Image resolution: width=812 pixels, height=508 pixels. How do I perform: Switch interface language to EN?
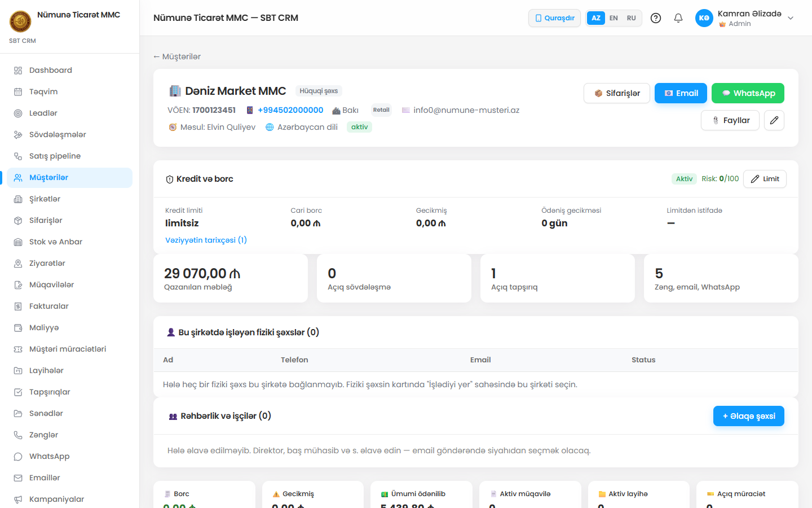coord(614,18)
